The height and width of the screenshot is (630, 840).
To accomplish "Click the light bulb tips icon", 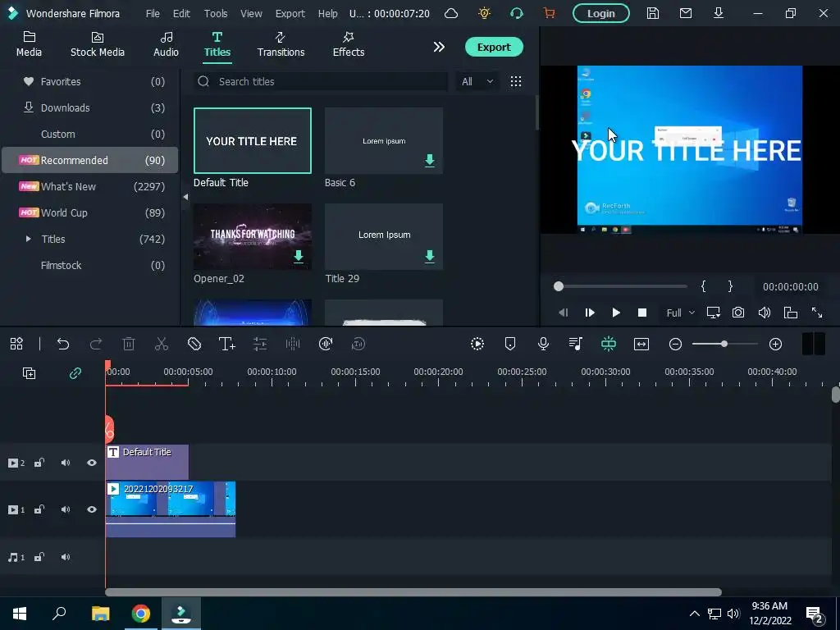I will [484, 13].
